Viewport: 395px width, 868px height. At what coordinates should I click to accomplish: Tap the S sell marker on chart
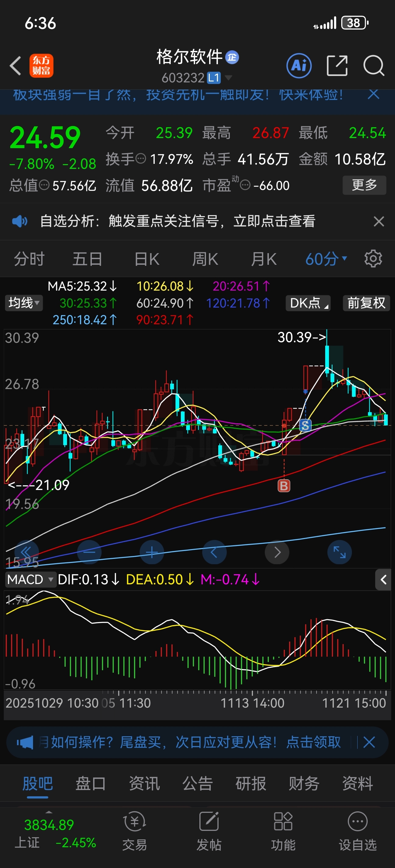pyautogui.click(x=305, y=426)
